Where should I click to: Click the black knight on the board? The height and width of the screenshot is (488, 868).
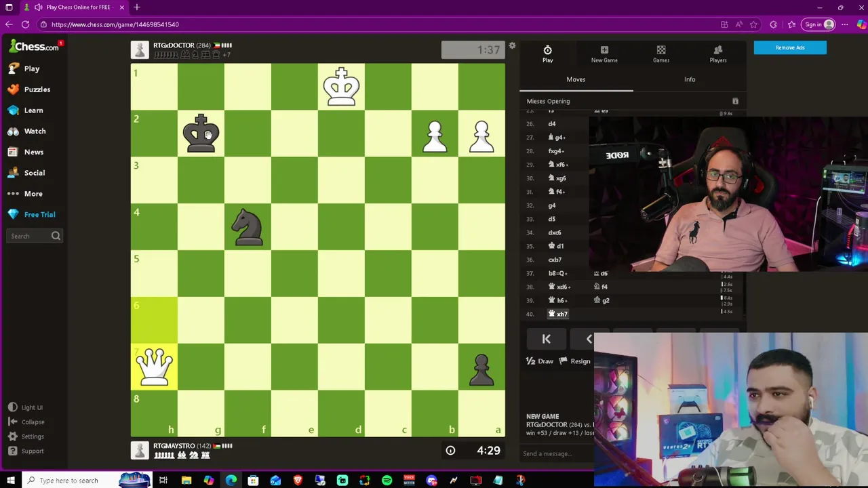248,226
